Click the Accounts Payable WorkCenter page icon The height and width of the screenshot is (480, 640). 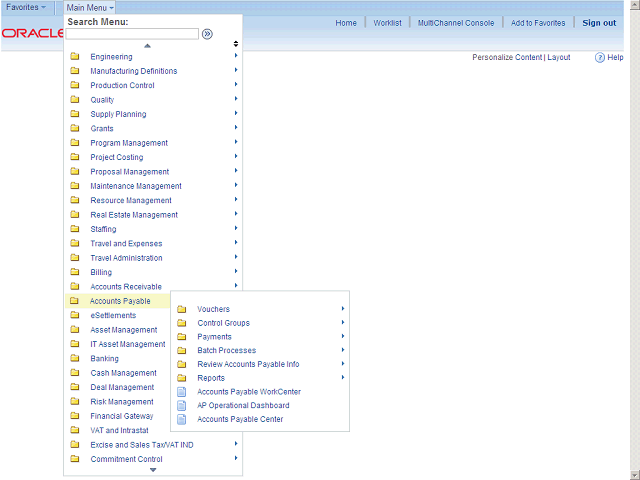click(182, 392)
